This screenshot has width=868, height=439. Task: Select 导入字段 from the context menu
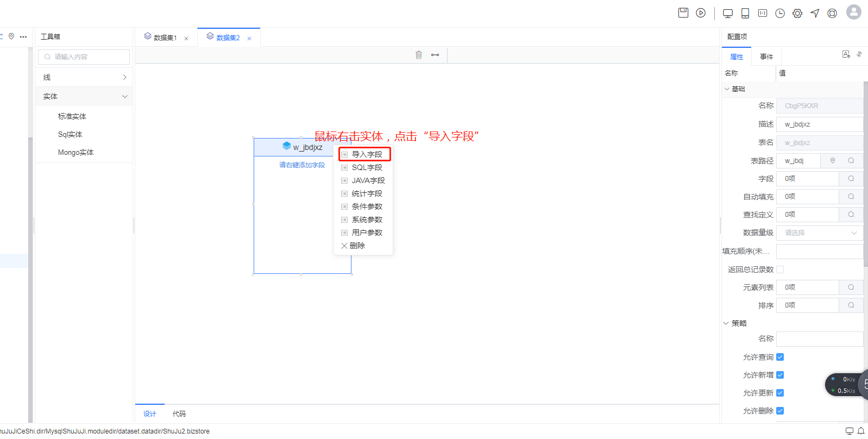coord(367,154)
